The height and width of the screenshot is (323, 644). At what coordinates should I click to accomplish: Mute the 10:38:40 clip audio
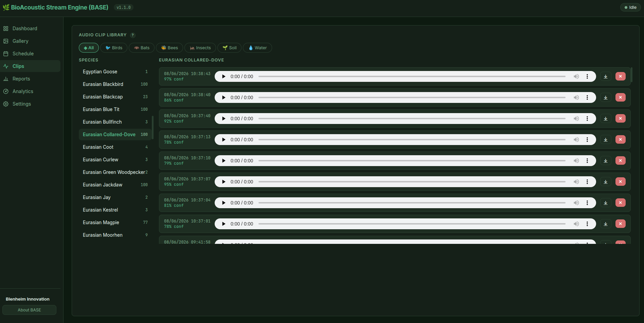click(x=576, y=97)
